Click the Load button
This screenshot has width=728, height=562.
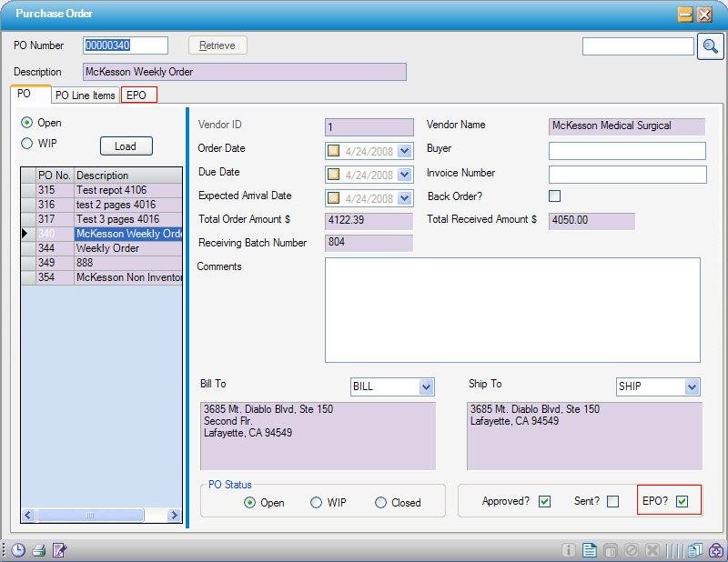(126, 146)
